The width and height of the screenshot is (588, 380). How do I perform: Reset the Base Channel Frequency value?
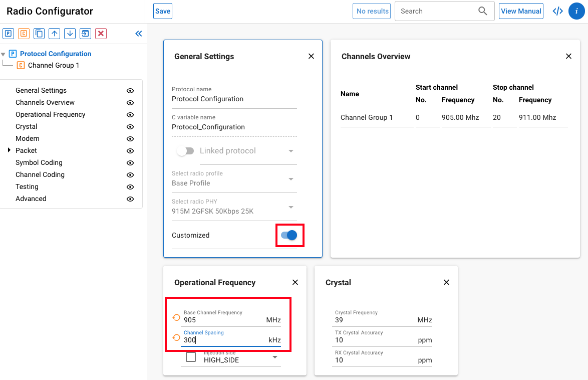pyautogui.click(x=176, y=317)
